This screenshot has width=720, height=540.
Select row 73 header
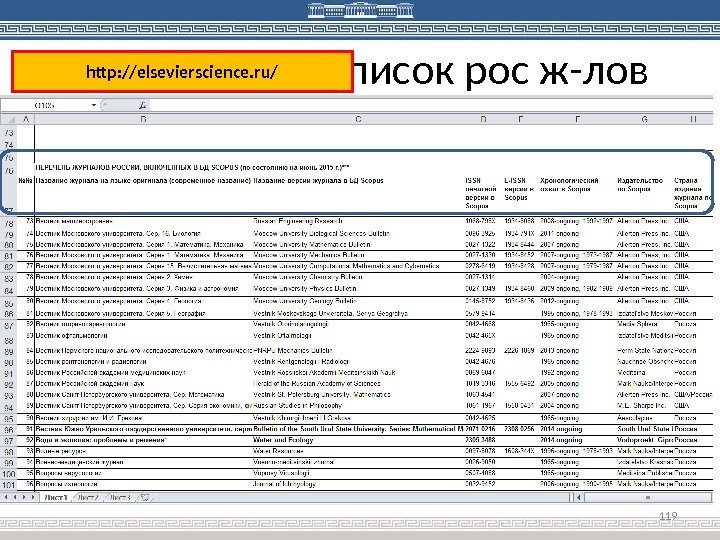(x=9, y=133)
